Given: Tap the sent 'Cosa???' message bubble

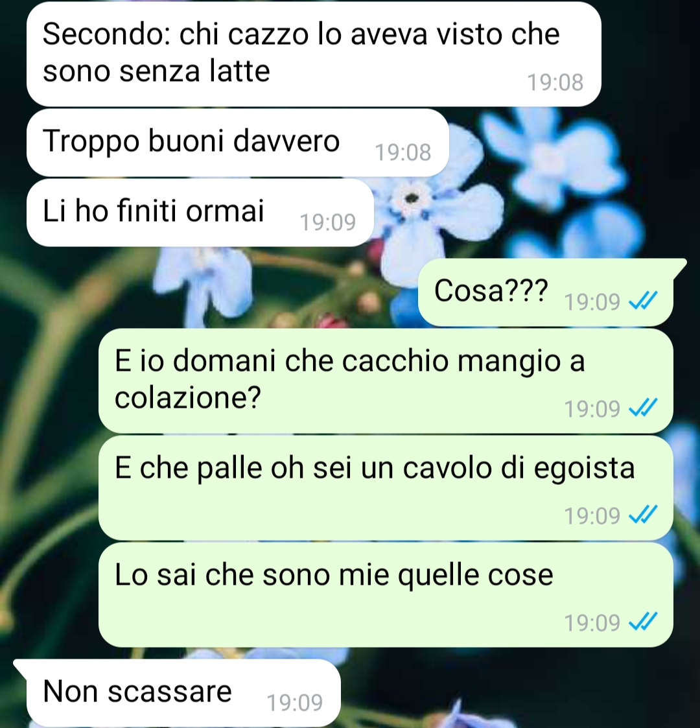Looking at the screenshot, I should pyautogui.click(x=546, y=292).
